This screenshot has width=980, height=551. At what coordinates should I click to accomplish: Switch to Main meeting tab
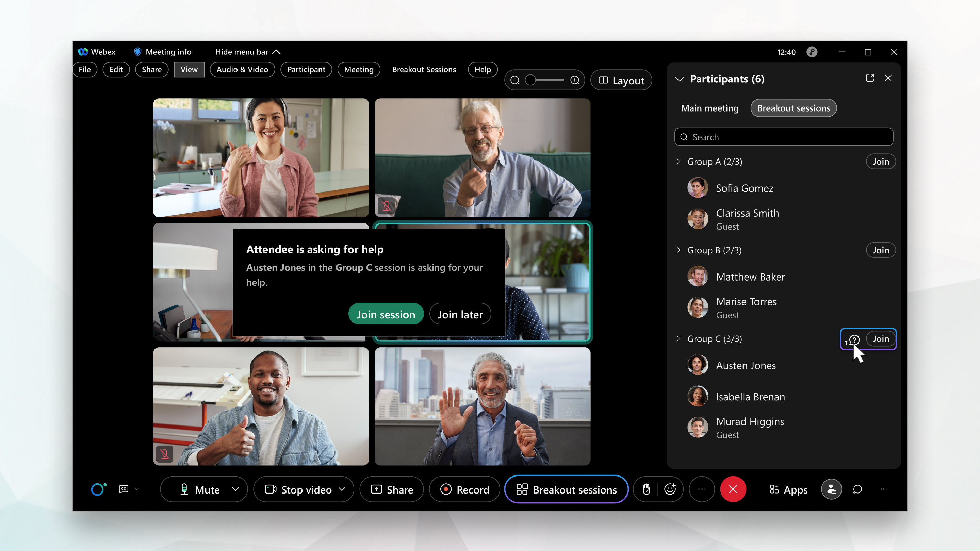point(709,107)
